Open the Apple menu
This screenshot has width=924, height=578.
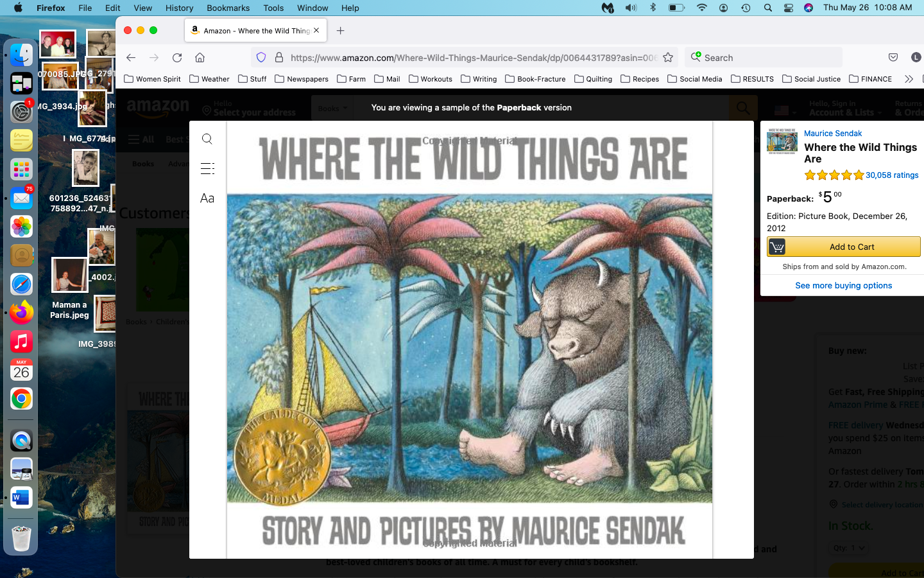tap(18, 8)
